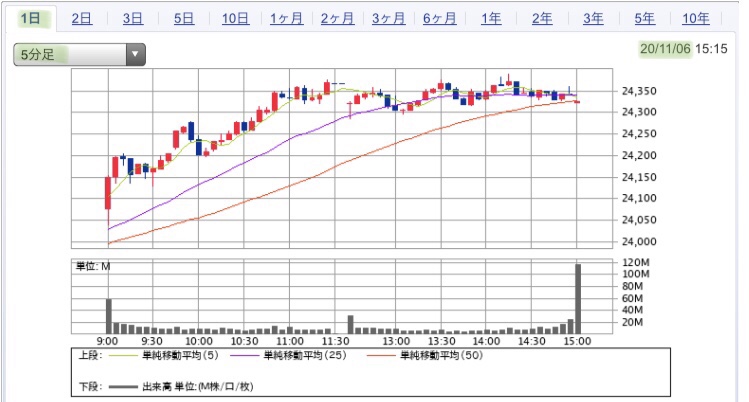Viewport: 749px width, 402px height.
Task: Open the 5分足 interval dropdown
Action: [79, 54]
